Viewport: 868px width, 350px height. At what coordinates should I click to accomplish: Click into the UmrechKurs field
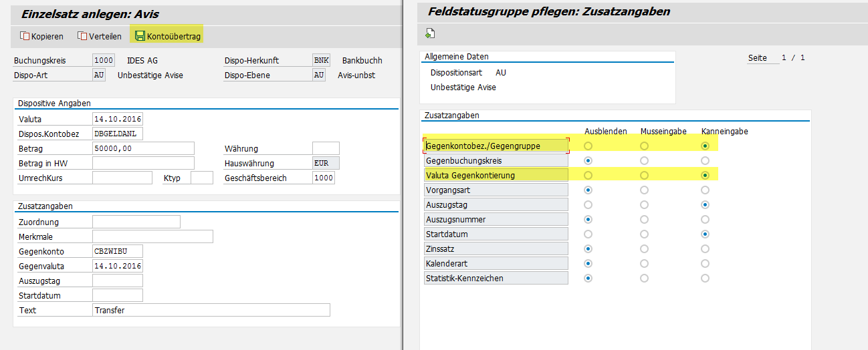(122, 178)
